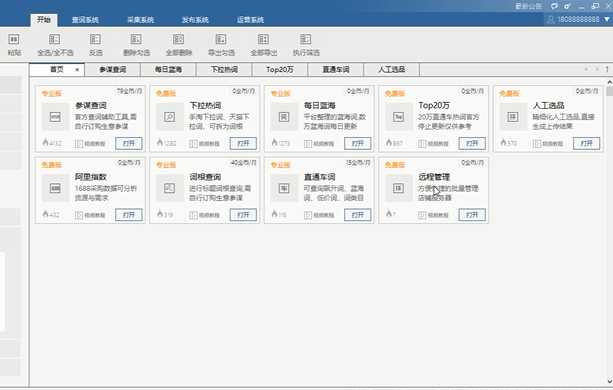The height and width of the screenshot is (390, 613).
Task: Click the user avatar icon beside phone number
Action: pyautogui.click(x=550, y=19)
